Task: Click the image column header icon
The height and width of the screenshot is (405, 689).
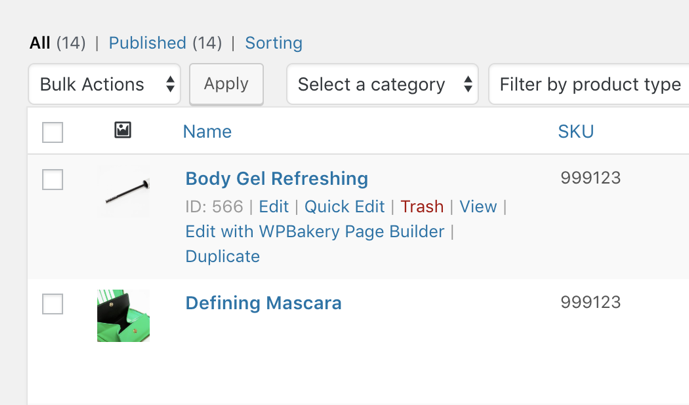Action: (x=123, y=130)
